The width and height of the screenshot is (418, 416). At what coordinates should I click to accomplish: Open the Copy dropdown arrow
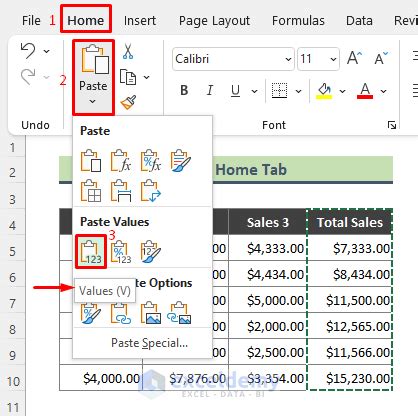point(146,77)
